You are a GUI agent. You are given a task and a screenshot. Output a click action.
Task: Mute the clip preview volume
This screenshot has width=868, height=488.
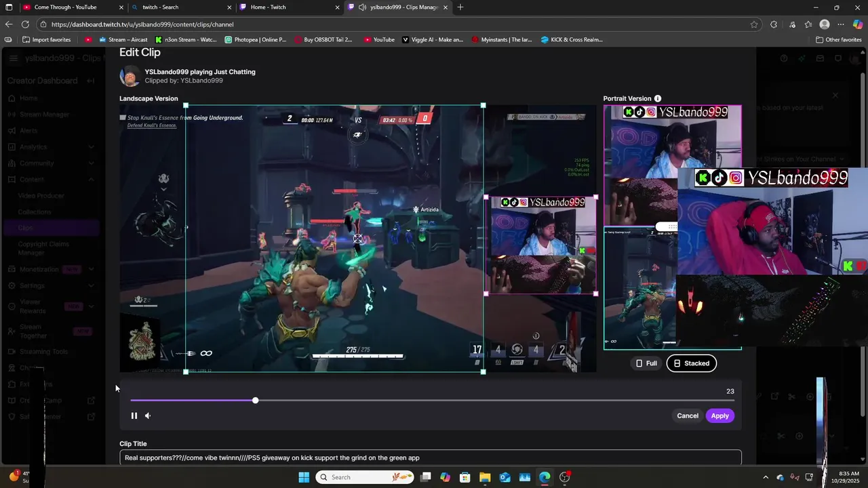point(148,415)
